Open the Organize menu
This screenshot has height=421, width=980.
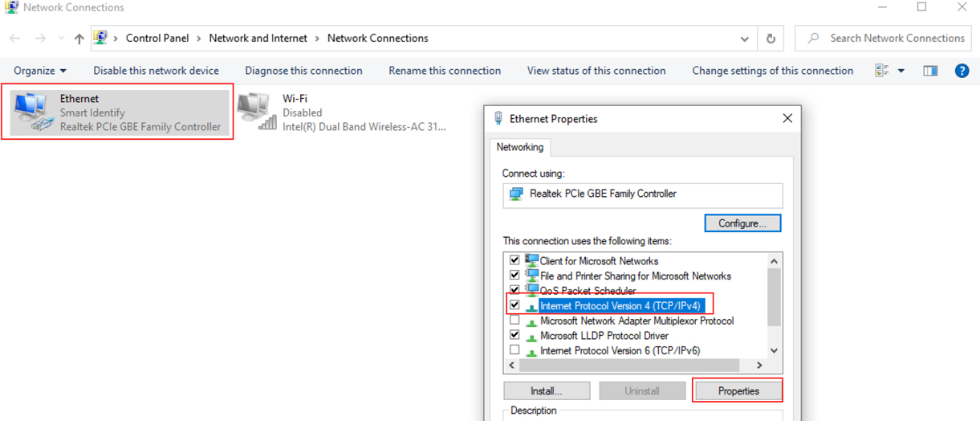[x=40, y=71]
